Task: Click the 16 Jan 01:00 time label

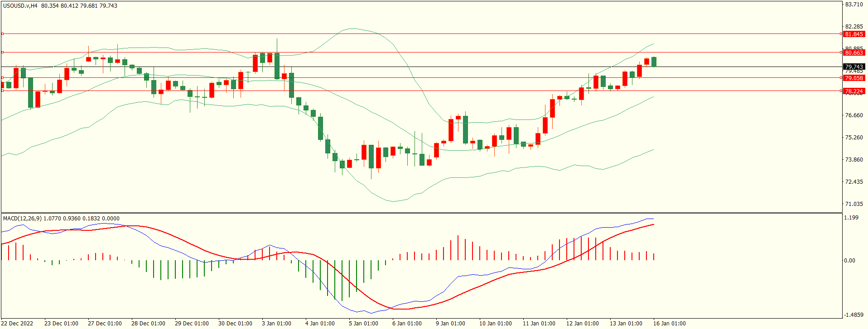Action: pyautogui.click(x=669, y=323)
